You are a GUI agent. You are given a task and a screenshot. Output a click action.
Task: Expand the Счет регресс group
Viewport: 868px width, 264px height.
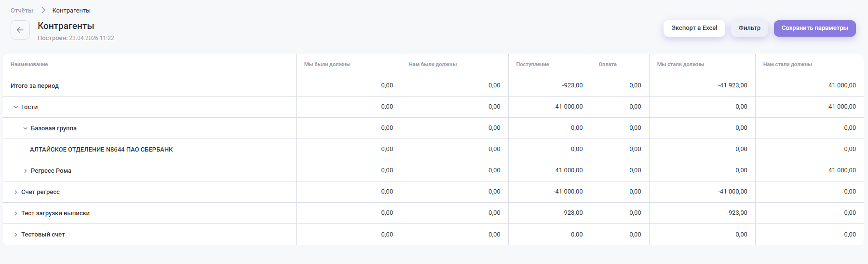click(x=16, y=192)
